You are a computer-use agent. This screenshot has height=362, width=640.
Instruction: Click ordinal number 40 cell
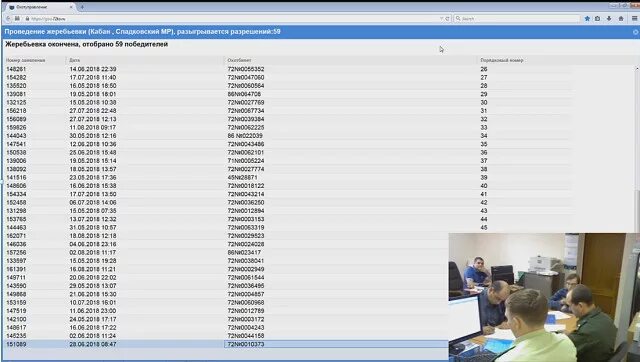484,186
